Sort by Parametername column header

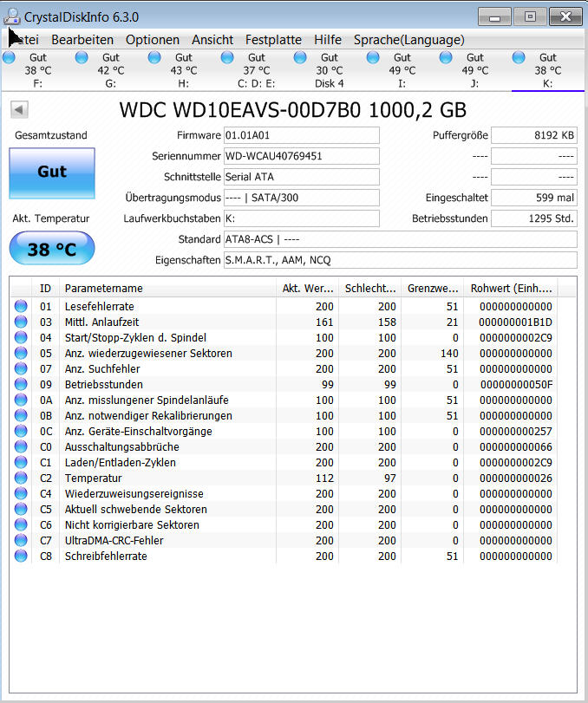[x=167, y=289]
